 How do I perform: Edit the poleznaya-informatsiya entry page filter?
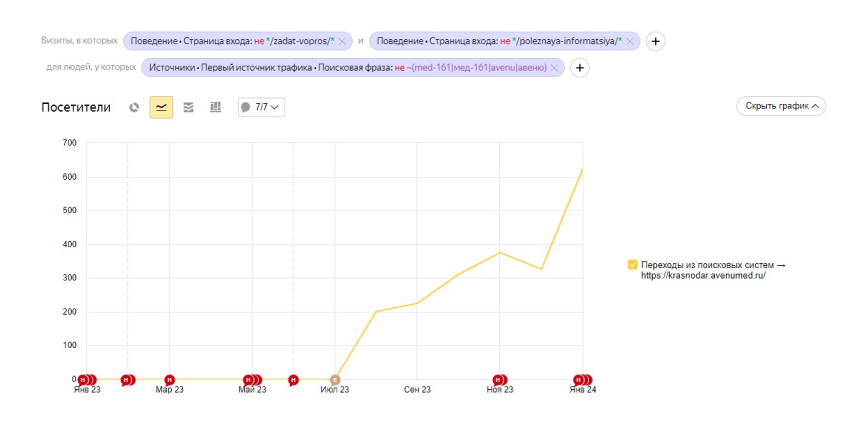pyautogui.click(x=495, y=41)
